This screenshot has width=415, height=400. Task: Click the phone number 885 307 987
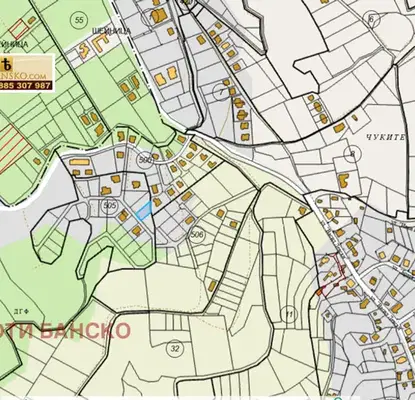(26, 86)
